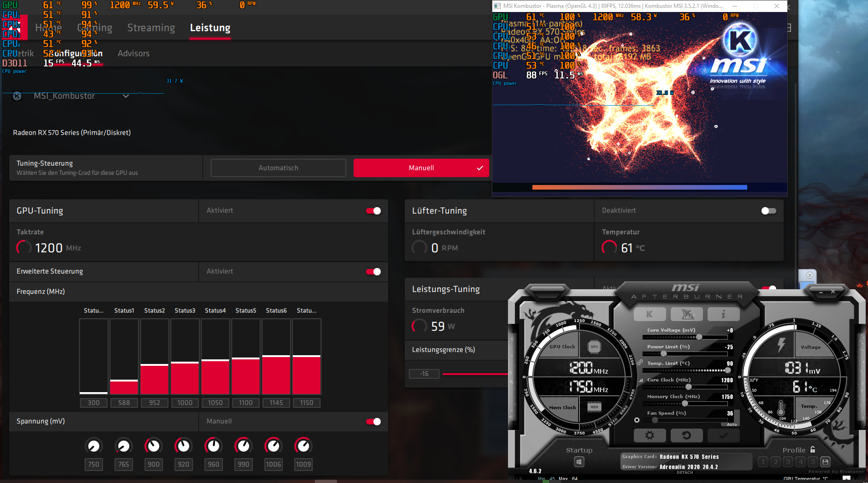Click the Windows startup icon in Afterburner
The width and height of the screenshot is (868, 483).
pos(579,461)
